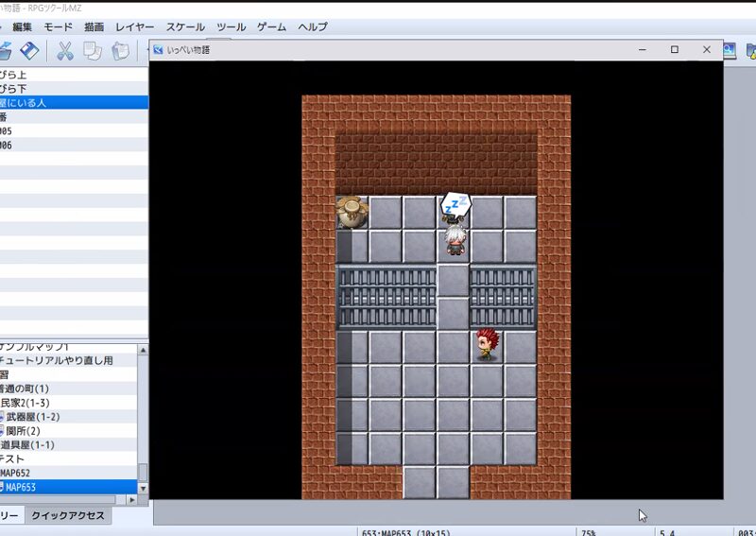Close the いっぺい物語 playtest window
The image size is (756, 536).
pyautogui.click(x=706, y=50)
